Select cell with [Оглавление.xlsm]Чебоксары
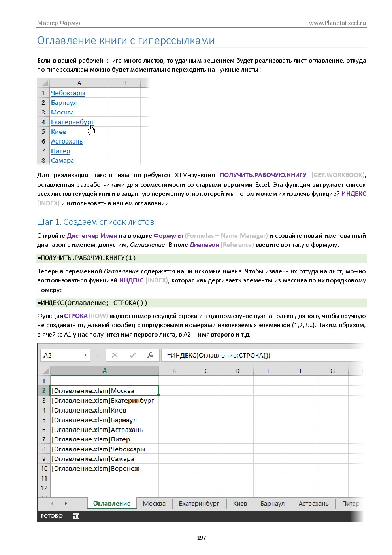The image size is (392, 555). click(x=104, y=449)
